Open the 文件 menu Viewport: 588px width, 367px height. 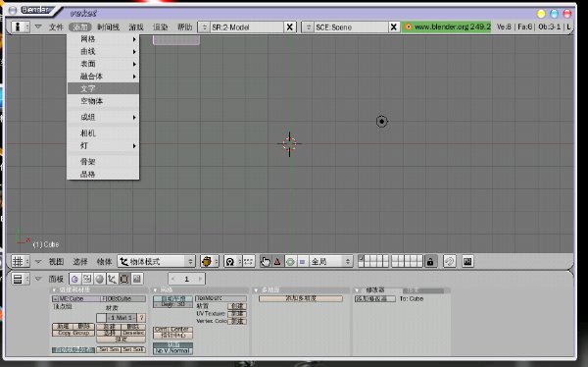pyautogui.click(x=56, y=27)
